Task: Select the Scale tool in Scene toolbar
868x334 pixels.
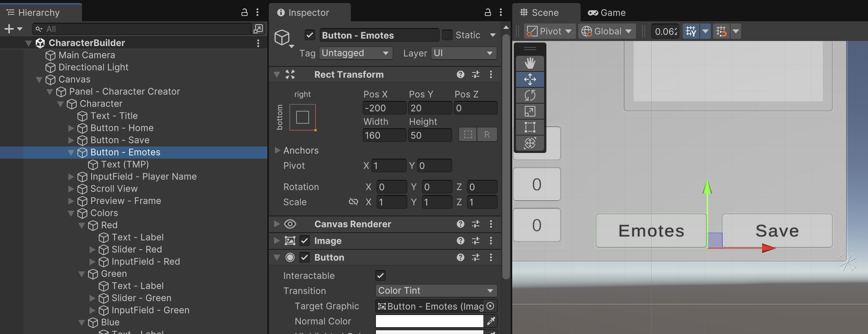Action: click(x=530, y=111)
